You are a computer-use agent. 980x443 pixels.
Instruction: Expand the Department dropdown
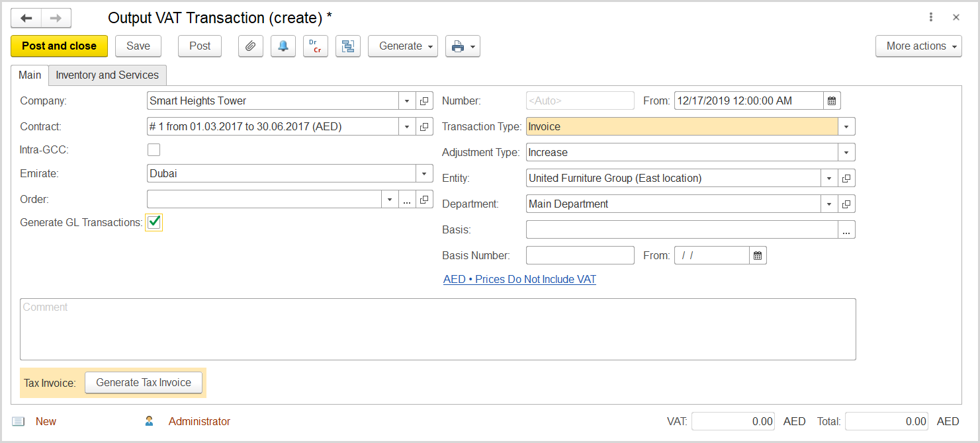click(x=830, y=204)
